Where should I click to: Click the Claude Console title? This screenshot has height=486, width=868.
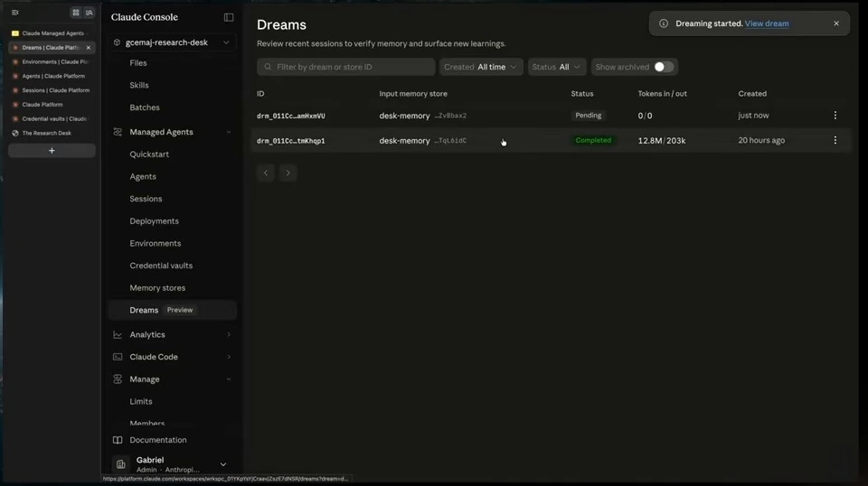[145, 17]
